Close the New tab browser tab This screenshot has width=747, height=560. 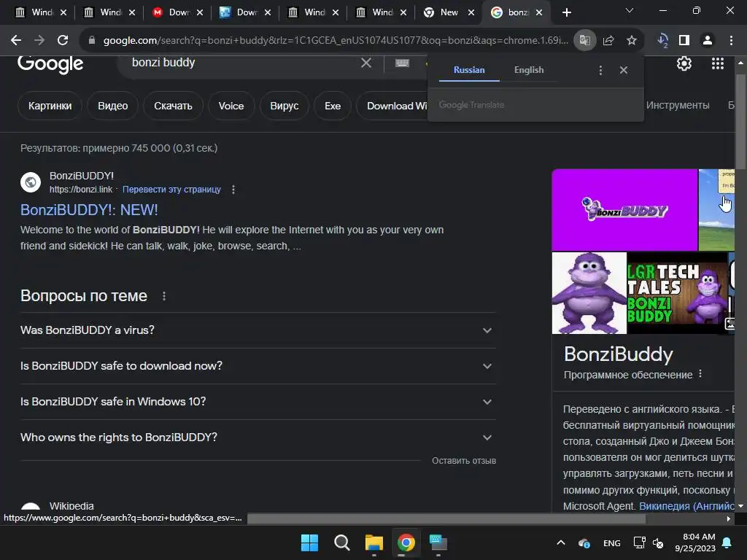pos(471,12)
